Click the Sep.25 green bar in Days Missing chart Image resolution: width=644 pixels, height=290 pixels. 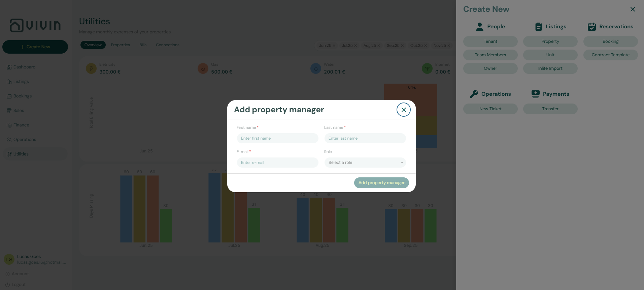pos(431,226)
